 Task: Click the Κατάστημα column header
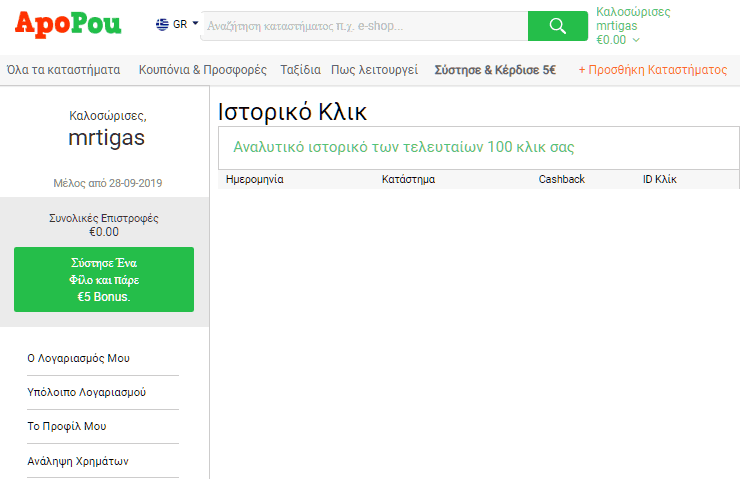[x=408, y=179]
